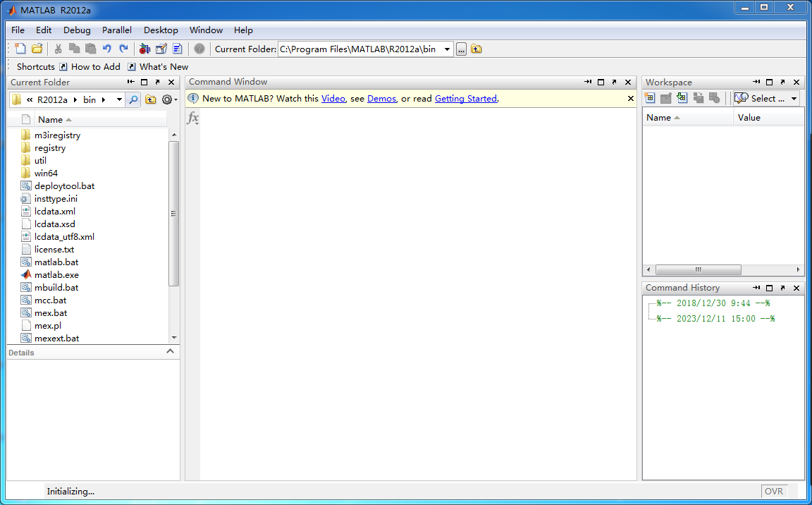Undock the Current Folder panel

tap(158, 83)
